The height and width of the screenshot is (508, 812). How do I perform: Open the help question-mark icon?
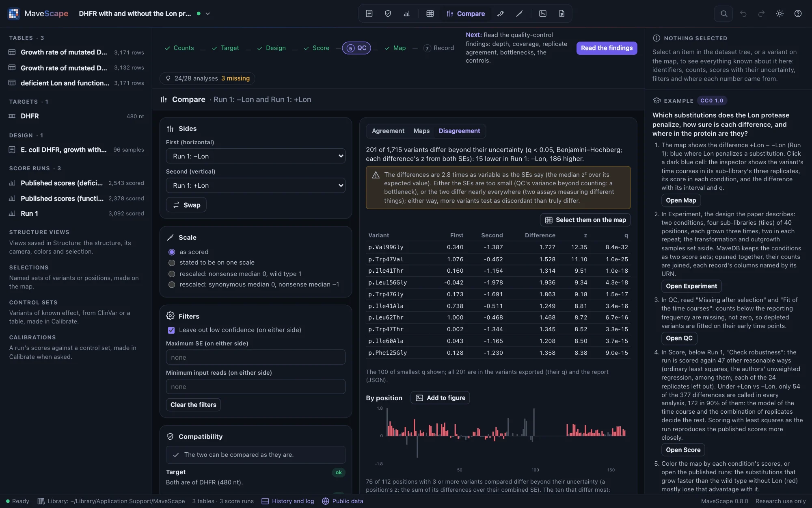798,13
